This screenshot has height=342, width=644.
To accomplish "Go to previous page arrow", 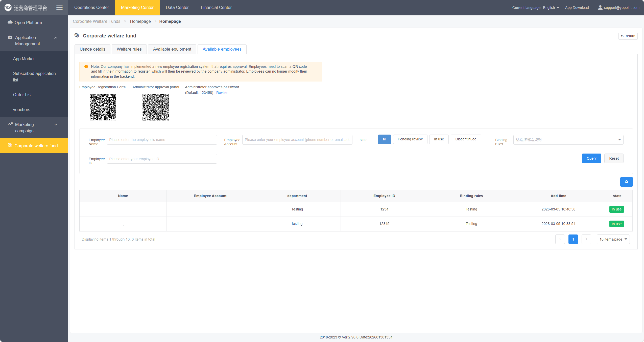I will pyautogui.click(x=560, y=239).
